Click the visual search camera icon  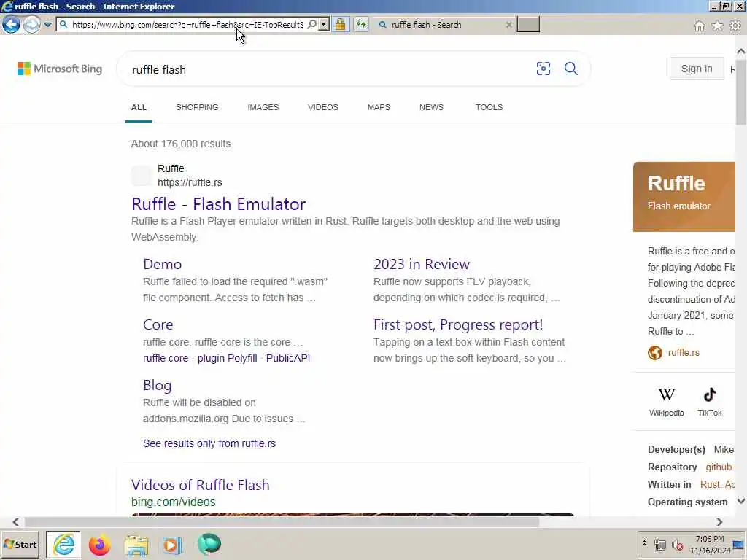pos(543,69)
